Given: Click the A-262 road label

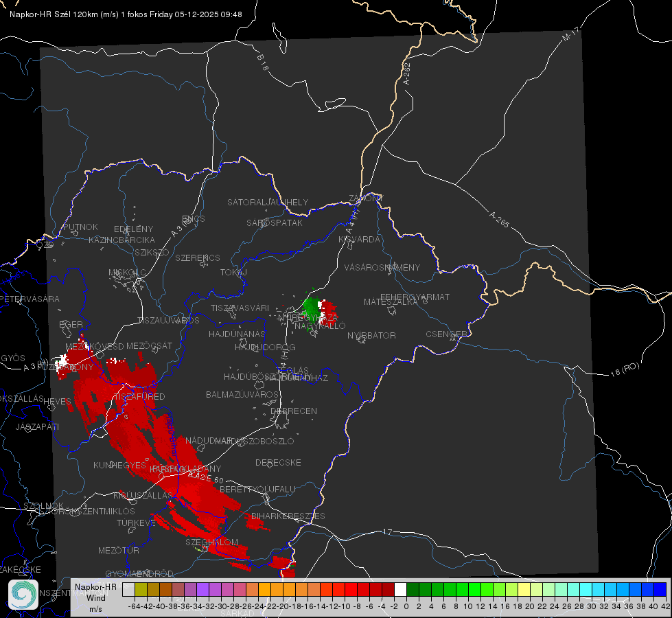Looking at the screenshot, I should [407, 73].
